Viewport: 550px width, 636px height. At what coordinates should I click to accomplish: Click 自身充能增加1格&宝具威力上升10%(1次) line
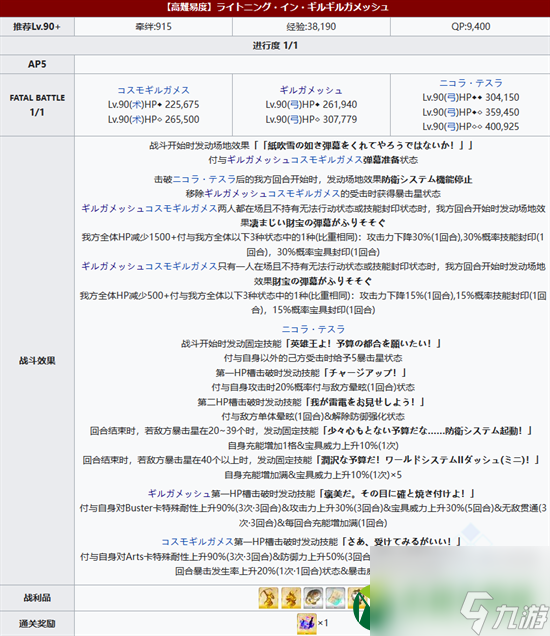(x=313, y=445)
